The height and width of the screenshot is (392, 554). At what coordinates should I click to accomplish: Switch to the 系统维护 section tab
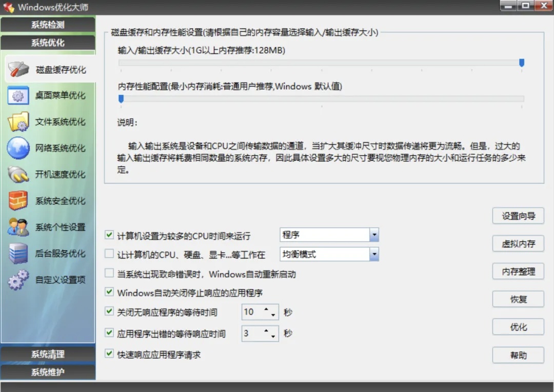click(x=48, y=372)
